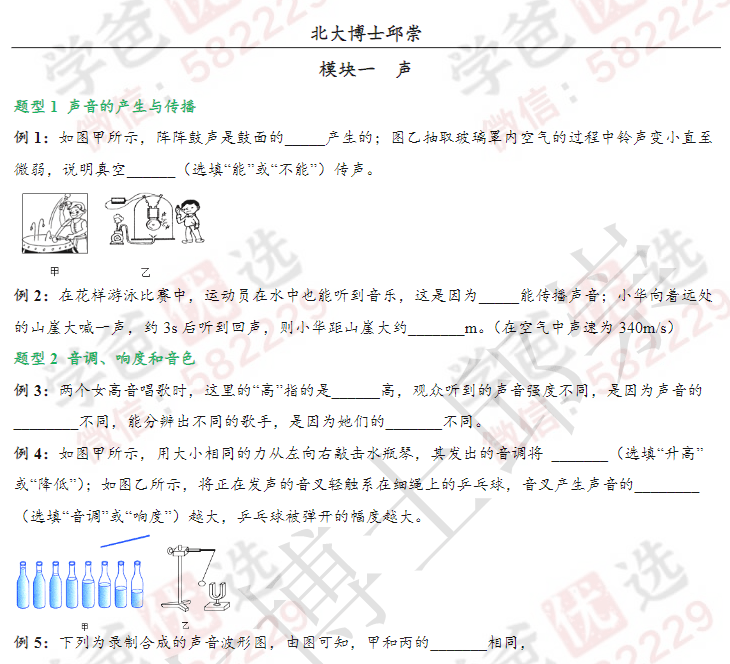Click the caption 甲 under drummer figure
730x664 pixels.
pyautogui.click(x=54, y=271)
